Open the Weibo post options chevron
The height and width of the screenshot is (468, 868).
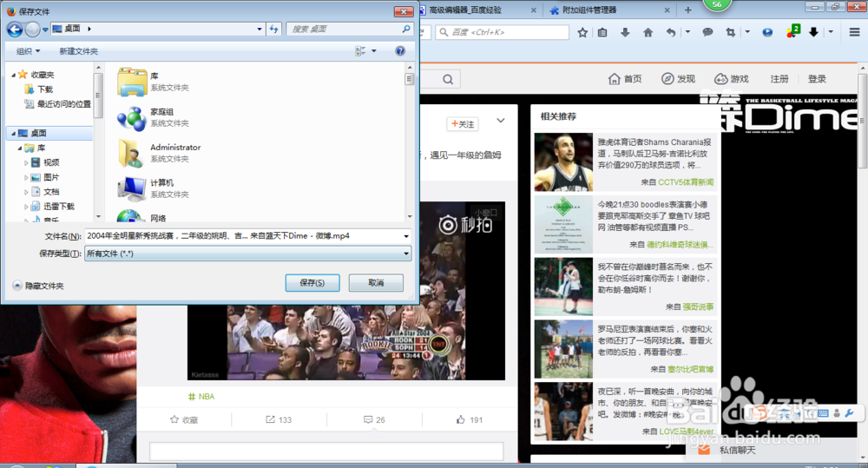(501, 121)
